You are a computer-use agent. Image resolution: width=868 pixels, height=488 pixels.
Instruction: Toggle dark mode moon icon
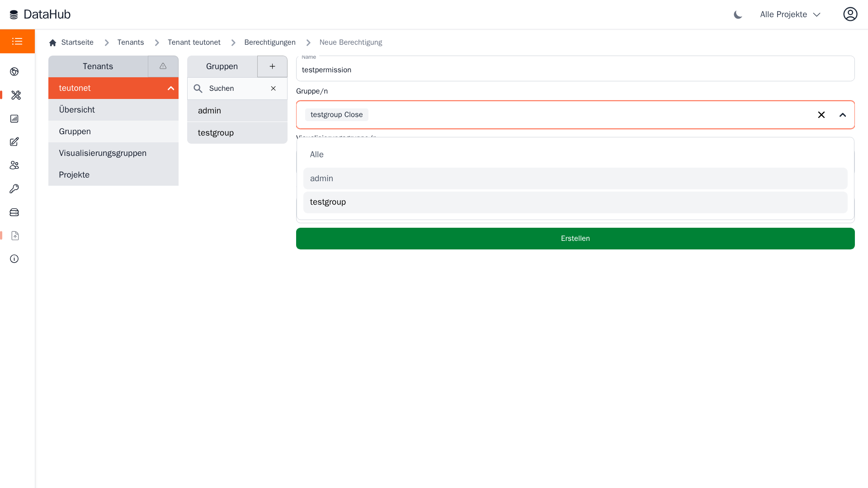738,15
